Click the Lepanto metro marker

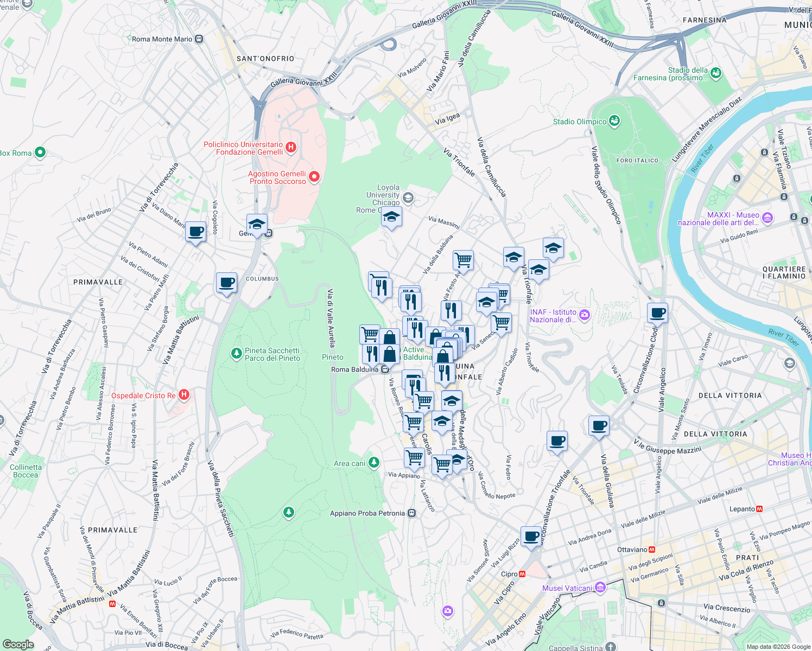pyautogui.click(x=760, y=509)
